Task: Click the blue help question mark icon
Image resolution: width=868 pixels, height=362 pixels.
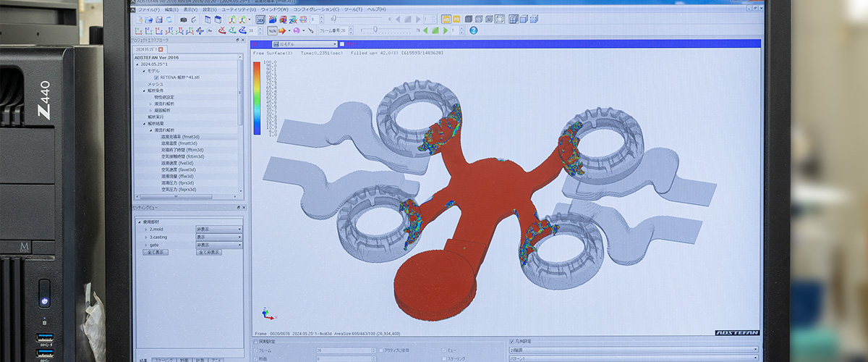Action: point(473,30)
